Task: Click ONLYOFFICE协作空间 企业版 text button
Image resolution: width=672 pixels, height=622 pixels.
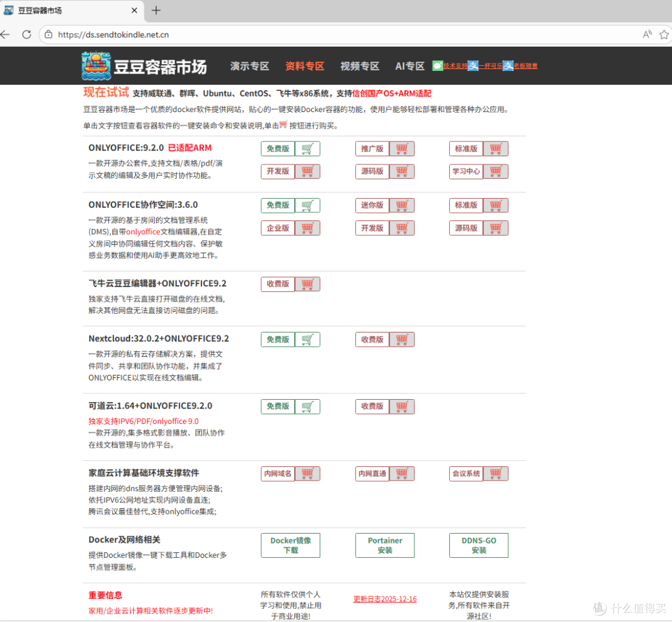Action: (x=278, y=229)
